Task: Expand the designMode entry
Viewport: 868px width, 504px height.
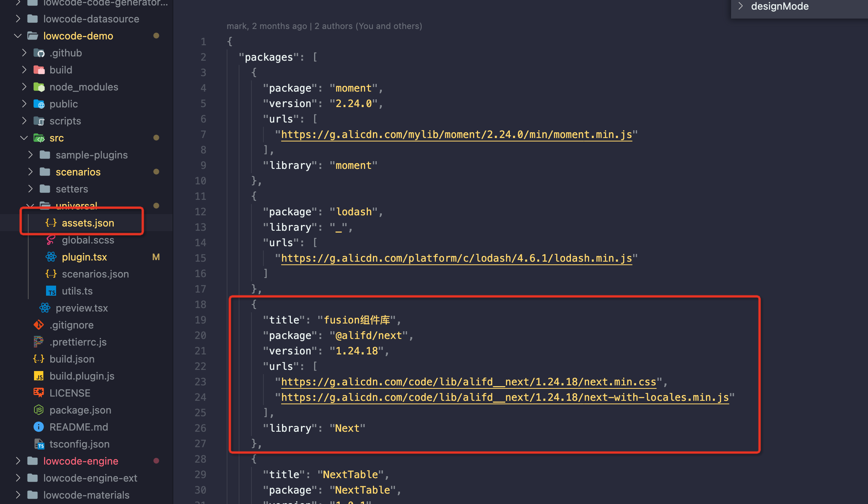Action: (741, 6)
